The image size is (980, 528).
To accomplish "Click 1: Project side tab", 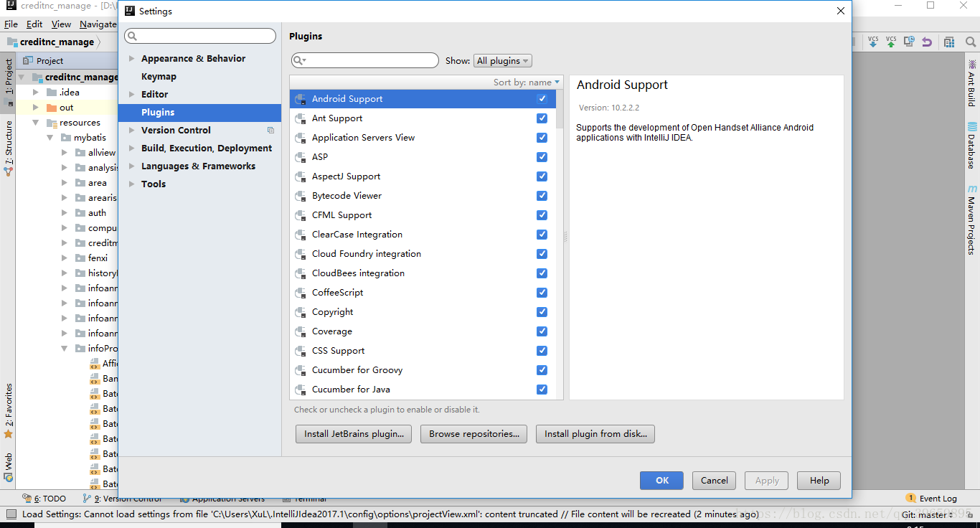I will coord(9,82).
